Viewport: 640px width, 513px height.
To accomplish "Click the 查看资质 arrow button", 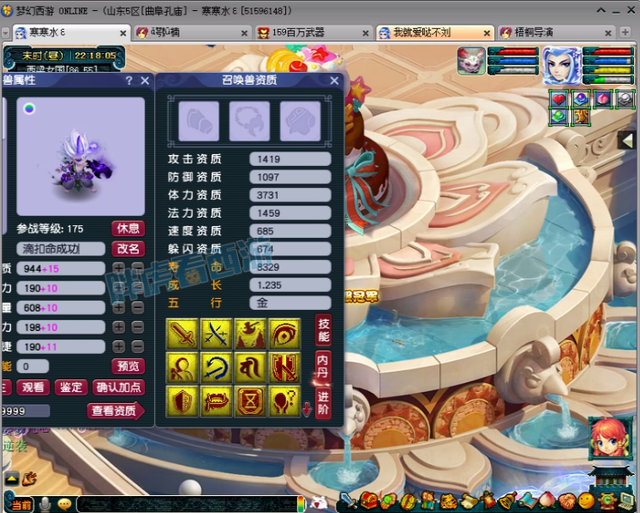I will coord(116,411).
